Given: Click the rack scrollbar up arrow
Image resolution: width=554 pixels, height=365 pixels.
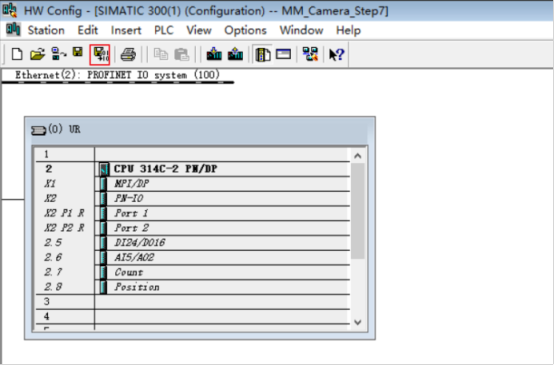Looking at the screenshot, I should (358, 156).
